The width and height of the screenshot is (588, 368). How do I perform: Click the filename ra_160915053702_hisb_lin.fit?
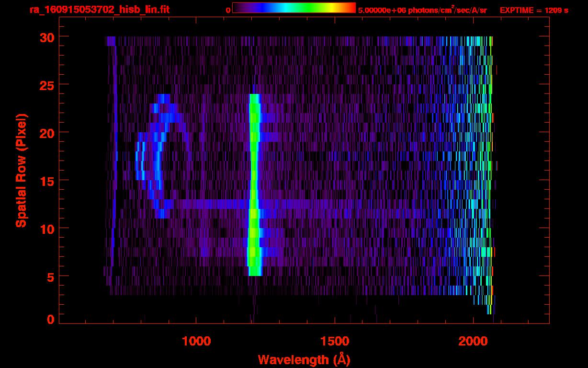click(99, 9)
